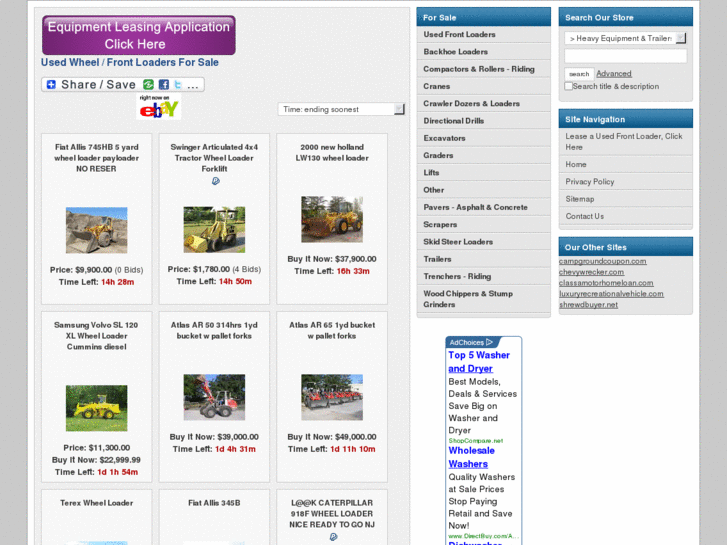Image resolution: width=727 pixels, height=545 pixels.
Task: Select 'Other' category
Action: (x=484, y=190)
